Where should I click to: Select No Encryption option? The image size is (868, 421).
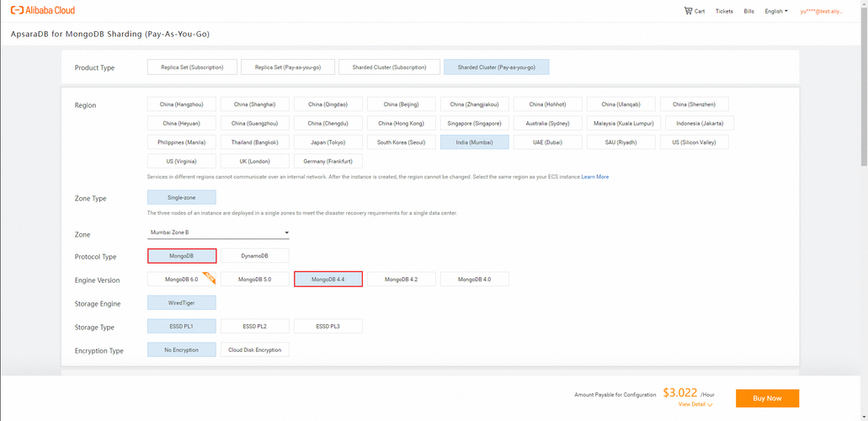click(182, 349)
